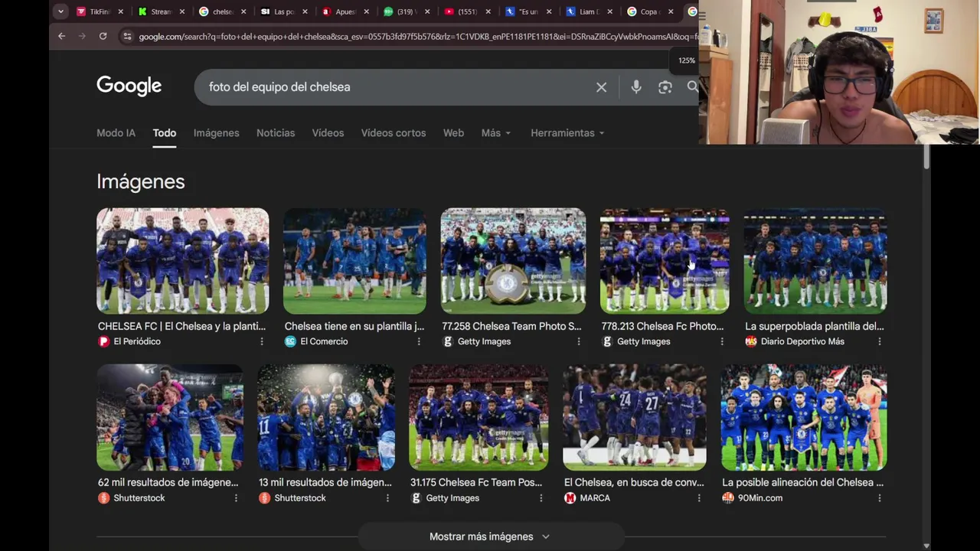This screenshot has height=551, width=980.
Task: Open La superpoblada plantilla image thumbnail
Action: point(815,261)
